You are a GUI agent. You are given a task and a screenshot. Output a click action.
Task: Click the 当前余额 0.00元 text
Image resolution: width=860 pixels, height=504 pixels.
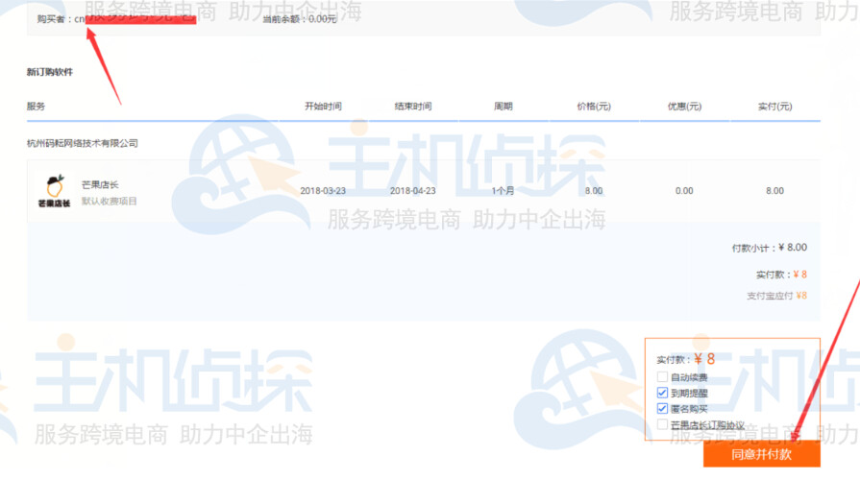pyautogui.click(x=300, y=19)
